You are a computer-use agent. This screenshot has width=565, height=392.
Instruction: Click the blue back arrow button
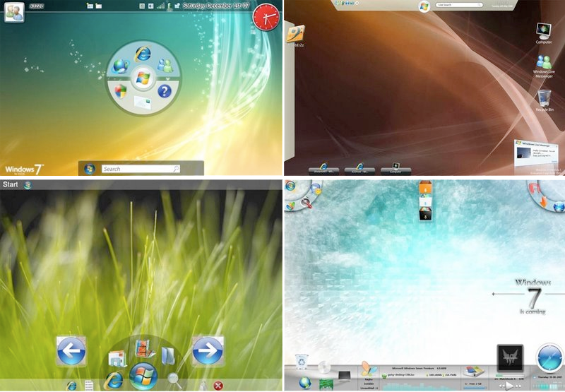click(71, 351)
